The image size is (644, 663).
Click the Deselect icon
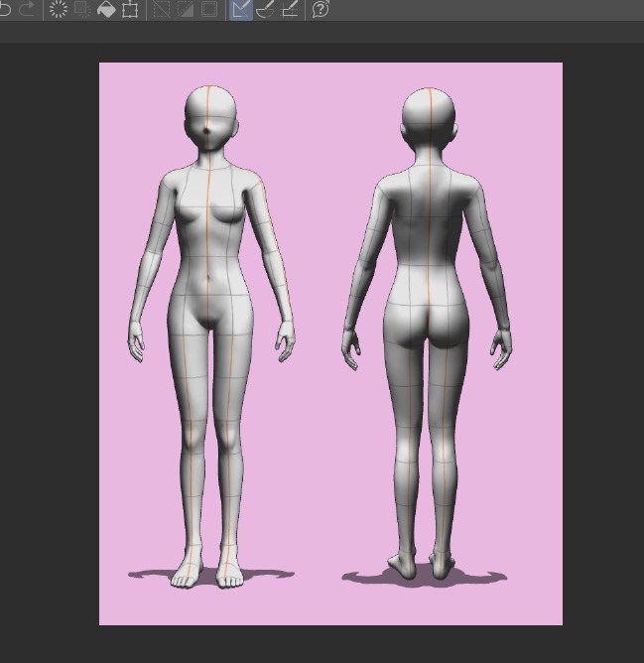click(x=161, y=9)
